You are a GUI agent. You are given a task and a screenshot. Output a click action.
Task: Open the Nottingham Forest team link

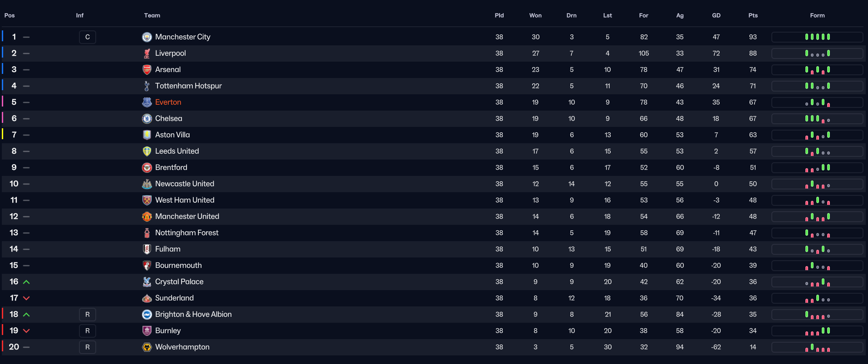186,233
